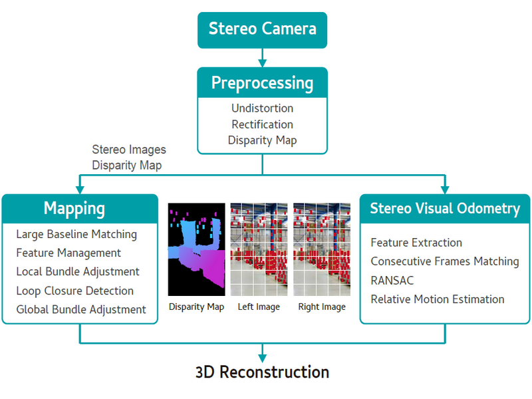Select the Preprocessing header block
This screenshot has height=399, width=532.
(x=262, y=83)
